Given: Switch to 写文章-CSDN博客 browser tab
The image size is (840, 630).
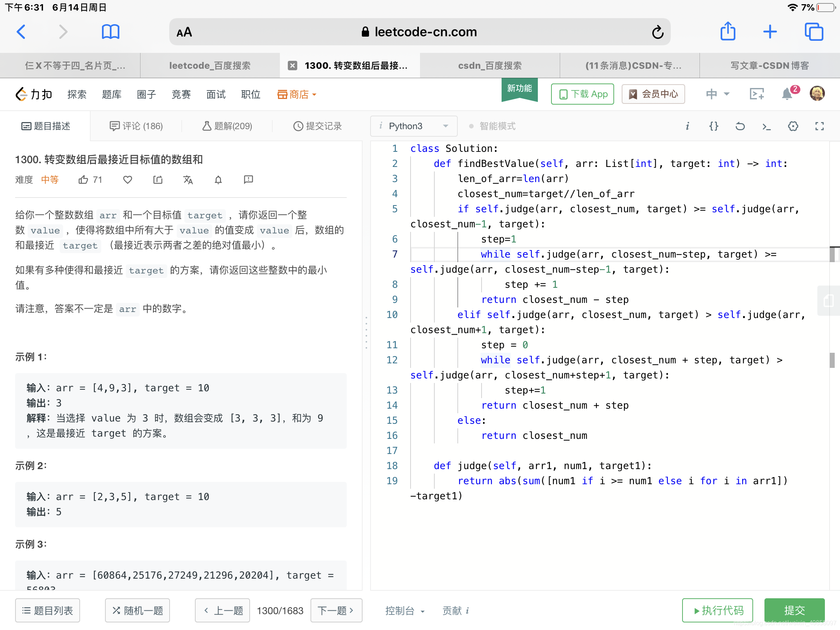Looking at the screenshot, I should (769, 66).
